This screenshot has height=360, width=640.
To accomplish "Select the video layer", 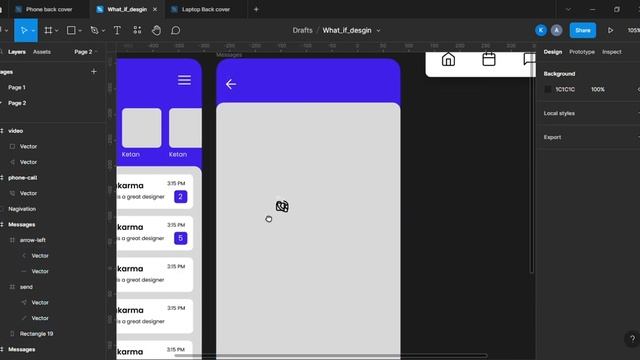I will [16, 131].
